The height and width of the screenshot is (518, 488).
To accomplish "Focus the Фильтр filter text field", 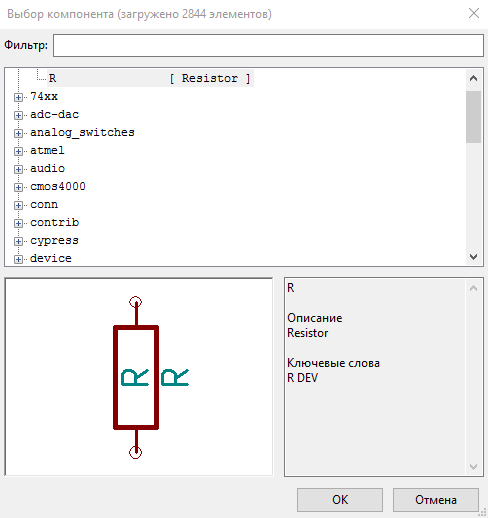I will point(268,45).
